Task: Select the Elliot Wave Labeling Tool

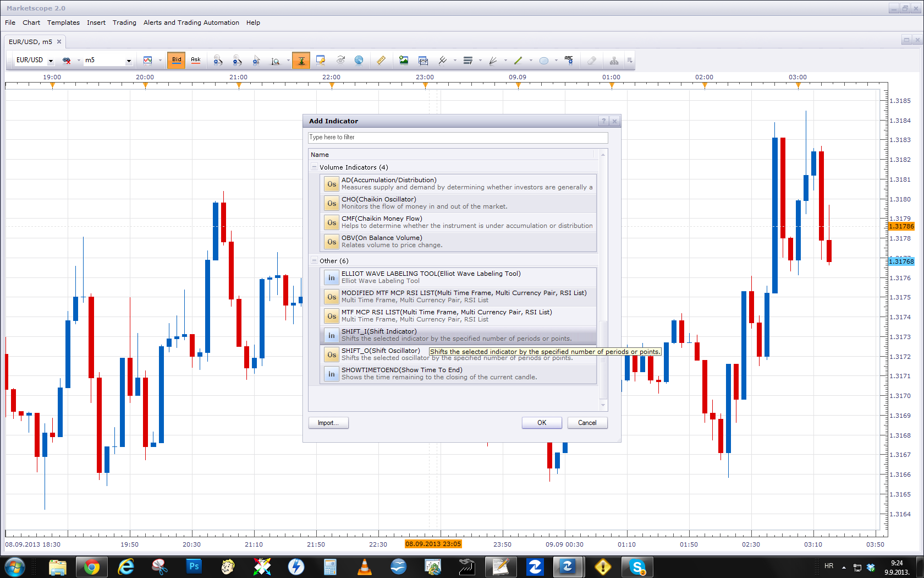Action: click(x=458, y=277)
